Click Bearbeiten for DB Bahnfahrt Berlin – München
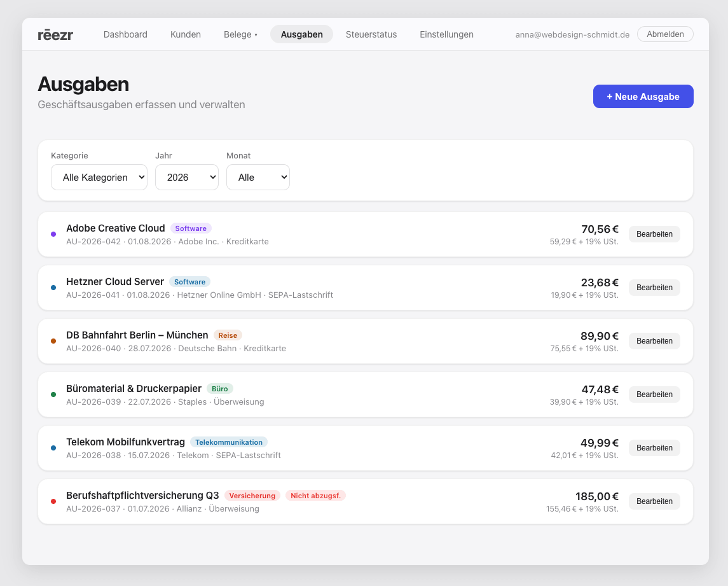Viewport: 728px width, 586px height. (654, 341)
